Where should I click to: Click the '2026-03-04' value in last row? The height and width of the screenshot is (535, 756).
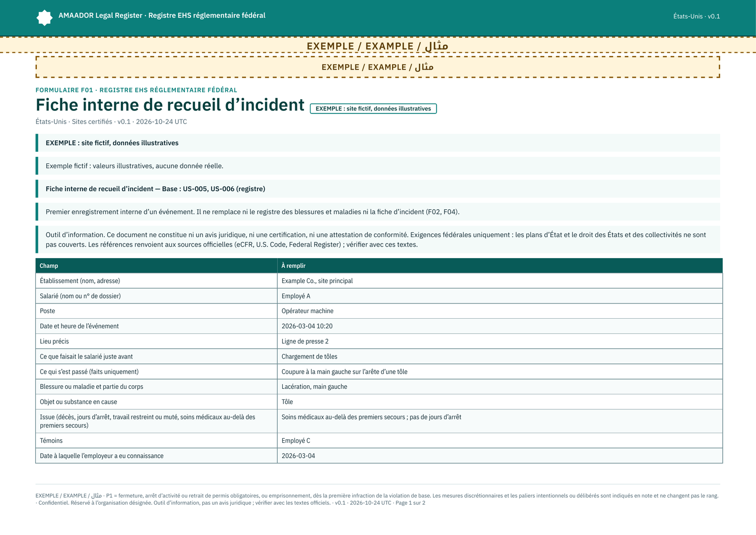click(500, 456)
